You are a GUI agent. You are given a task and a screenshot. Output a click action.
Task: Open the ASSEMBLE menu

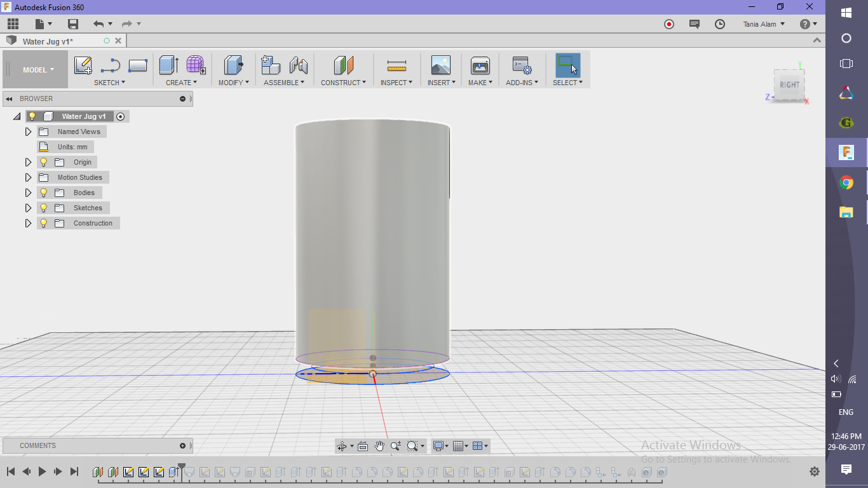point(284,83)
